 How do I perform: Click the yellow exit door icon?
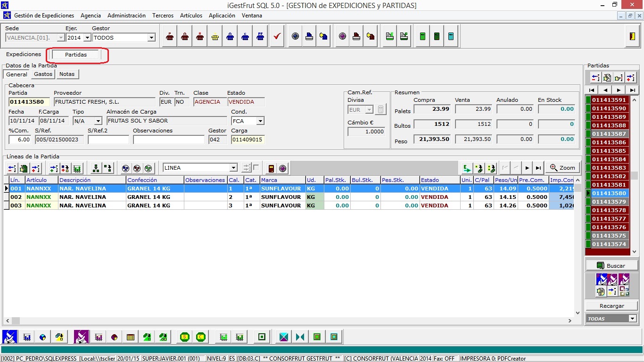click(632, 36)
